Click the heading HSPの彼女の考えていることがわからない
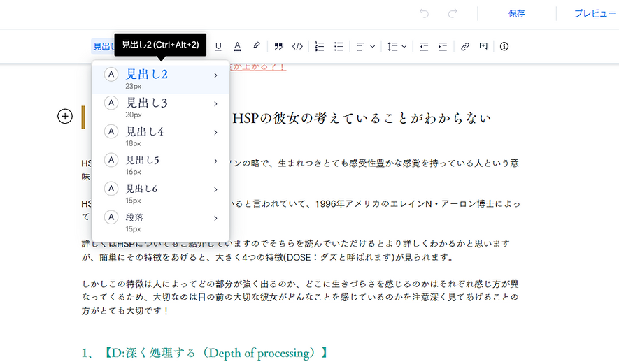 [362, 118]
